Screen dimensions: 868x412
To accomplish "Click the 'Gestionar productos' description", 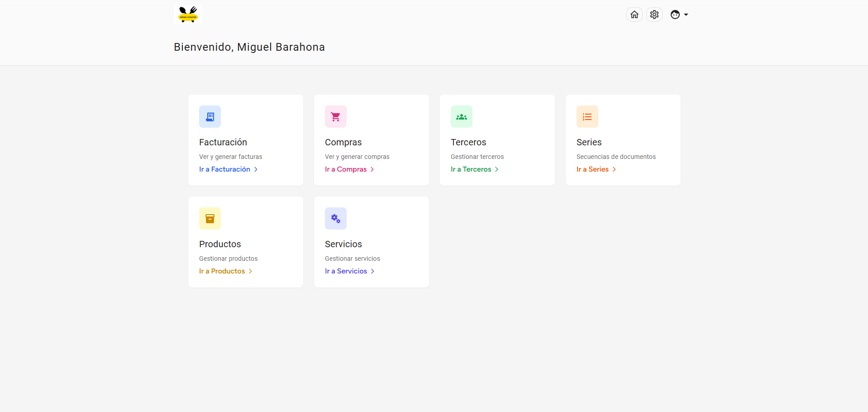I will 229,259.
